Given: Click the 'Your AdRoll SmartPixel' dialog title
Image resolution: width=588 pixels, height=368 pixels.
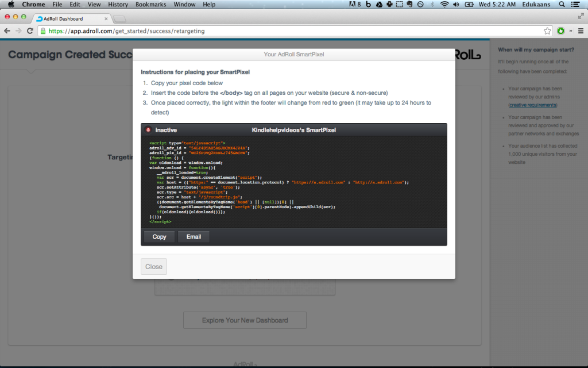Looking at the screenshot, I should click(294, 55).
